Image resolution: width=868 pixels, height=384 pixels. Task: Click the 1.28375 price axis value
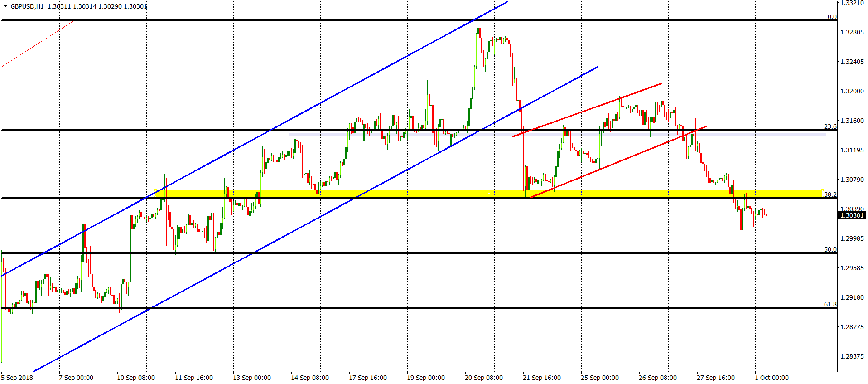(852, 356)
